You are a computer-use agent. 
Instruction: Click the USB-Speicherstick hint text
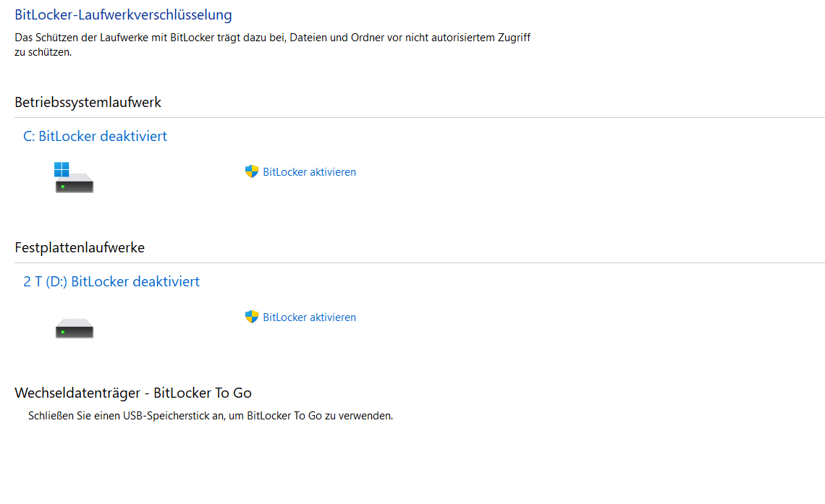click(211, 416)
